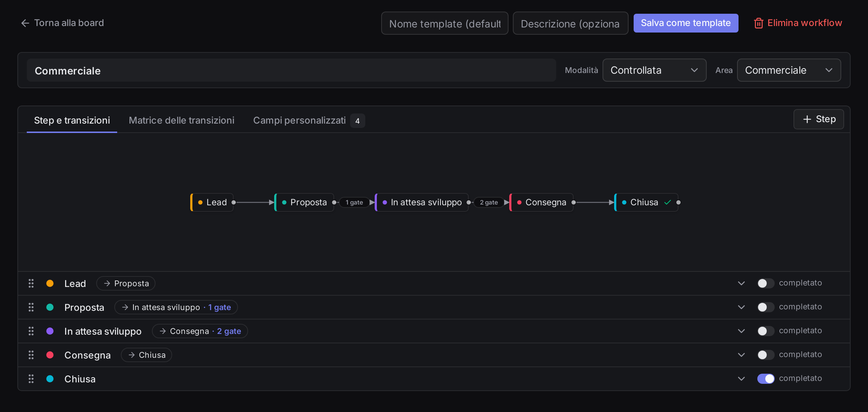
Task: Click the 2 gate badge in the diagram
Action: [x=489, y=202]
